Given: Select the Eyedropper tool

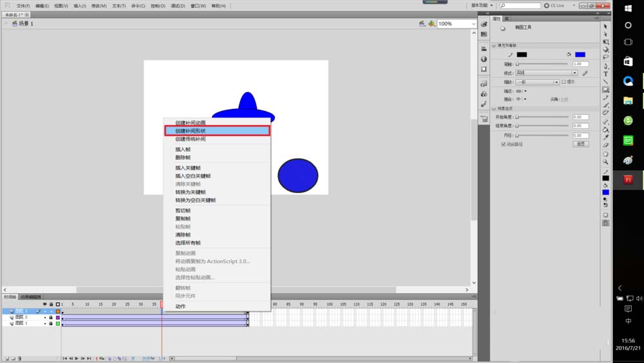Looking at the screenshot, I should [x=605, y=137].
